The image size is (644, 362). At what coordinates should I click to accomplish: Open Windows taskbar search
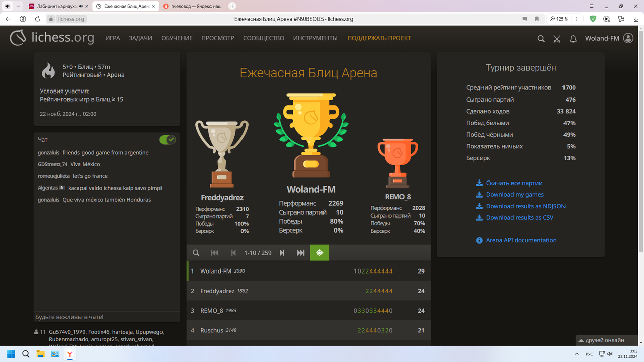point(26,354)
